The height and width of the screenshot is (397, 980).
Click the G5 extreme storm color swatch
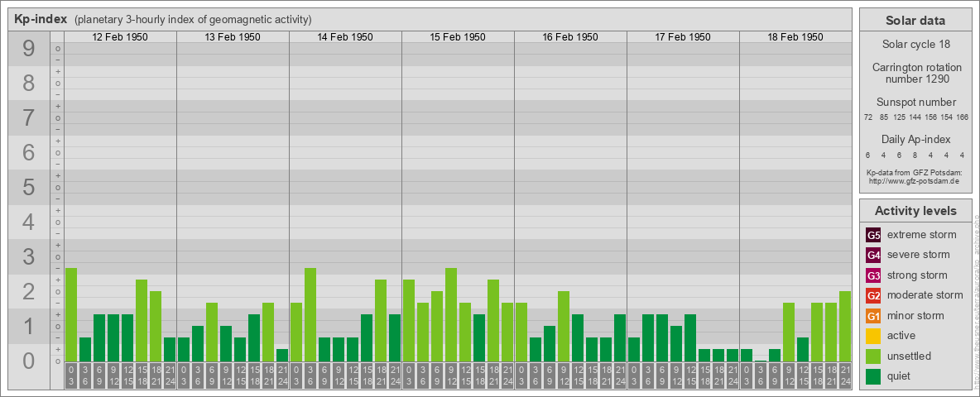point(873,235)
